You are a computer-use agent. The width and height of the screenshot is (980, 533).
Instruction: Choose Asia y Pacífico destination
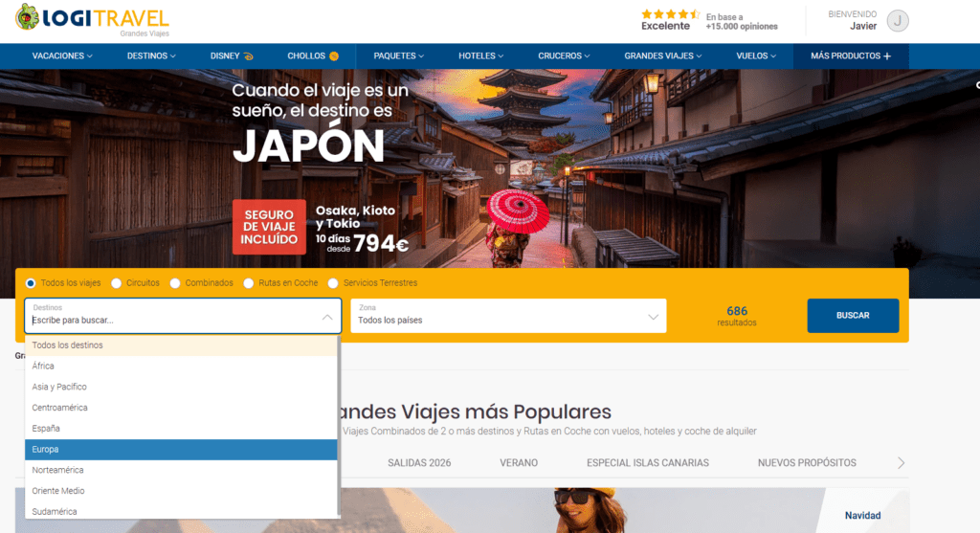click(x=181, y=387)
